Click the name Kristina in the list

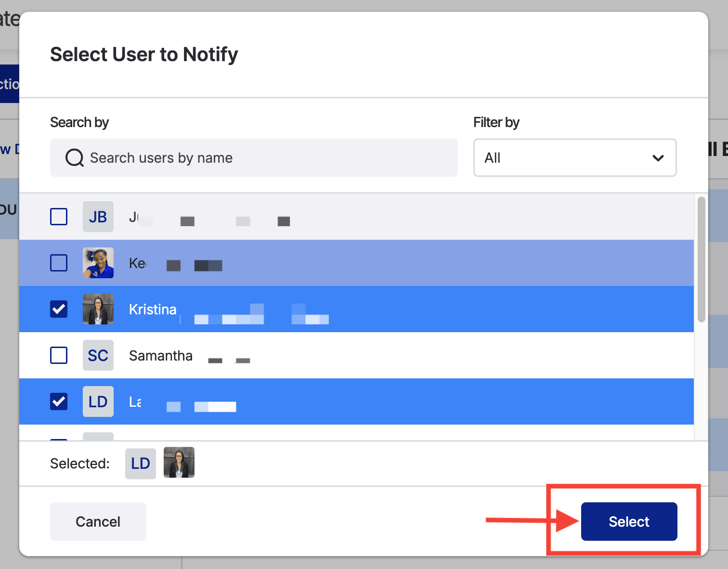click(153, 309)
